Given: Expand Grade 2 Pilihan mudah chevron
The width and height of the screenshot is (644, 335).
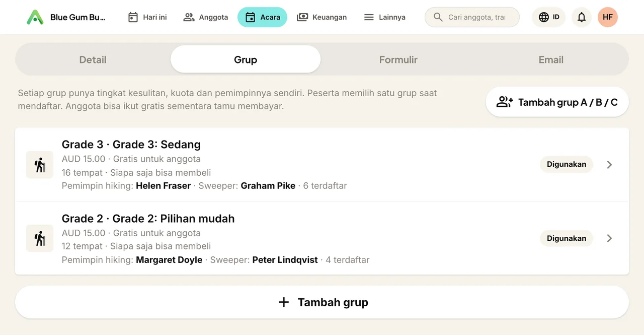Looking at the screenshot, I should coord(609,238).
